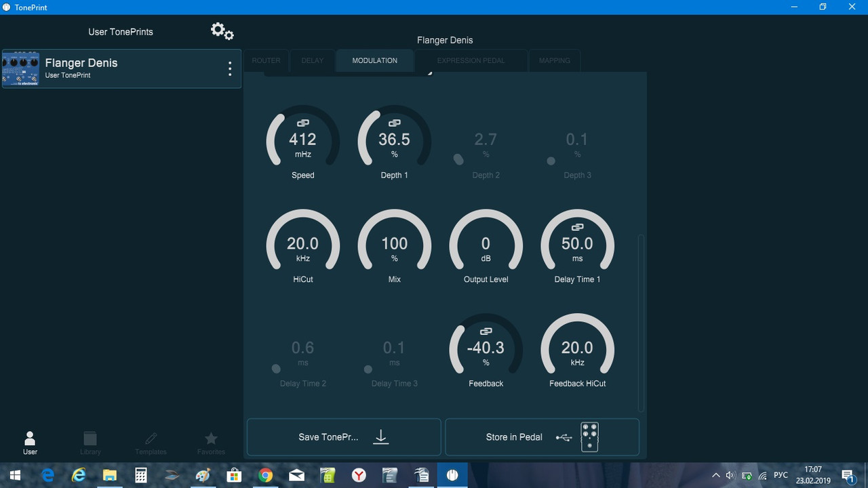
Task: Click Flanger Denis title above tabs
Action: pyautogui.click(x=445, y=40)
